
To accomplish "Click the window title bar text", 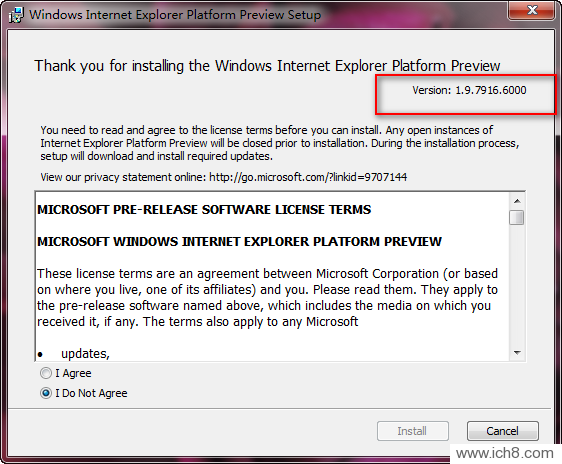I will 175,15.
